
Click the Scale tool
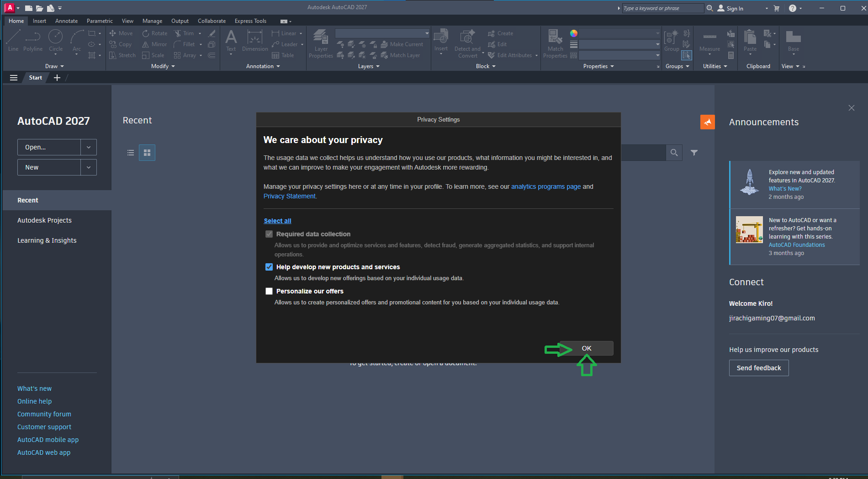coord(153,55)
